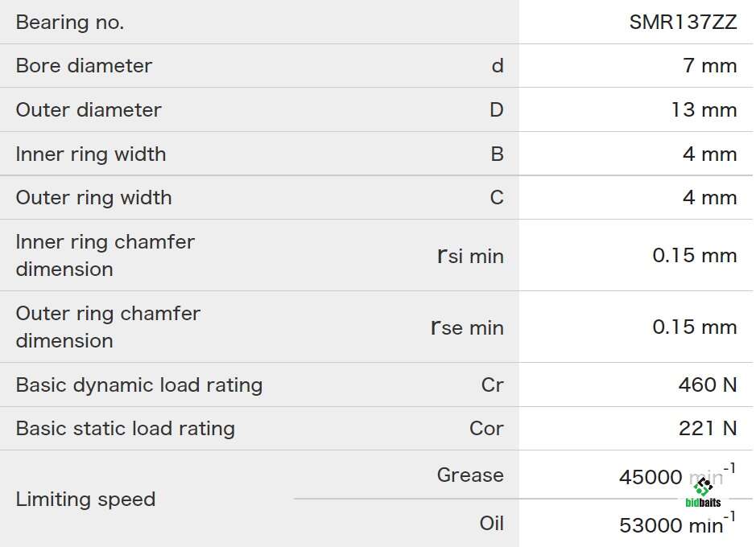Click the Limiting speed label

[x=85, y=499]
